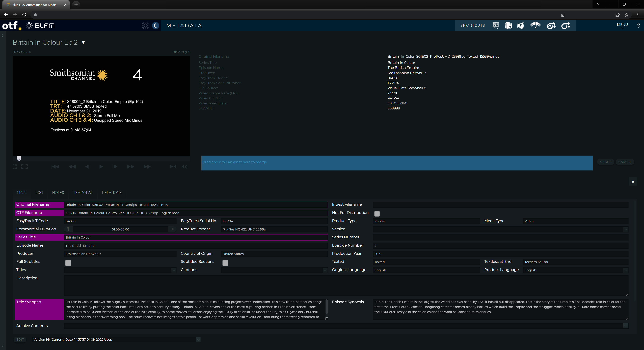The image size is (644, 350).
Task: Tick the Full Subtitles checkbox
Action: (68, 262)
